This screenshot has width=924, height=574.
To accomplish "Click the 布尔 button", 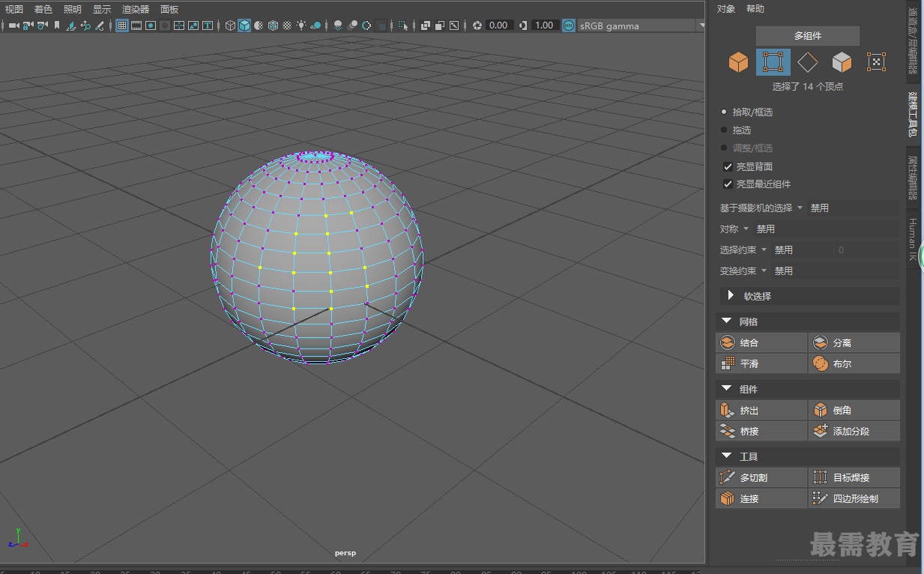I will pyautogui.click(x=854, y=364).
